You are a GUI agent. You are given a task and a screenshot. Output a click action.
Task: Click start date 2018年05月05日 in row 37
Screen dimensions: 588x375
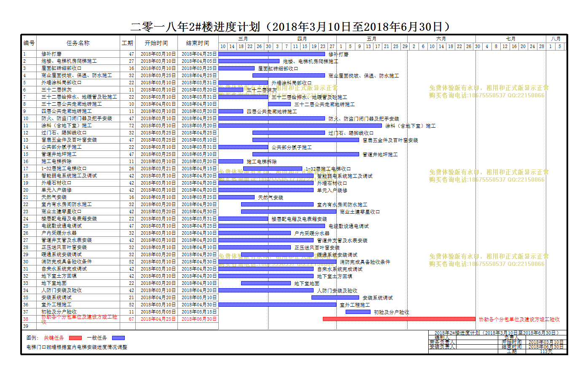coord(158,312)
